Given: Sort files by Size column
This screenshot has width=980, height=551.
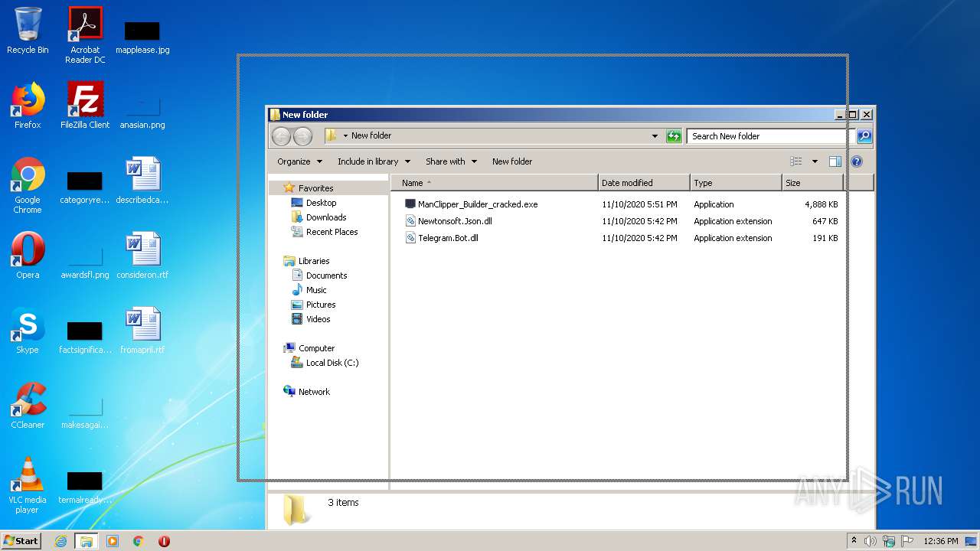Looking at the screenshot, I should point(812,183).
